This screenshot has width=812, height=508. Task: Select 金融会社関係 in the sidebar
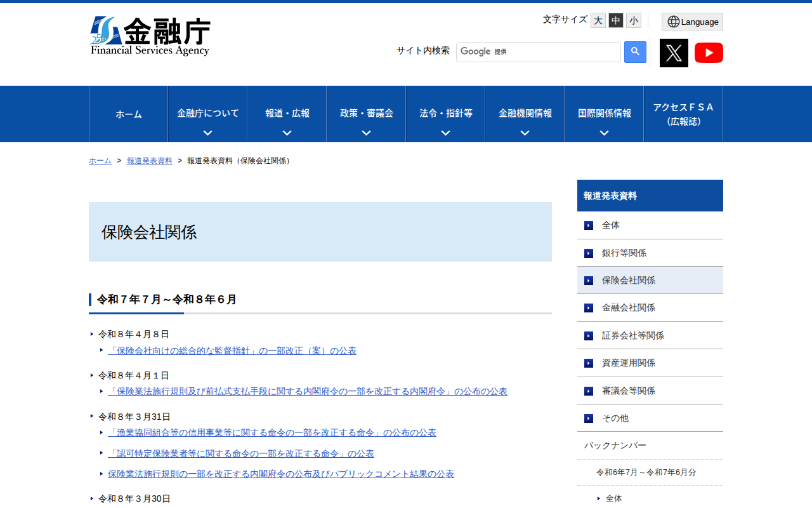click(x=628, y=308)
